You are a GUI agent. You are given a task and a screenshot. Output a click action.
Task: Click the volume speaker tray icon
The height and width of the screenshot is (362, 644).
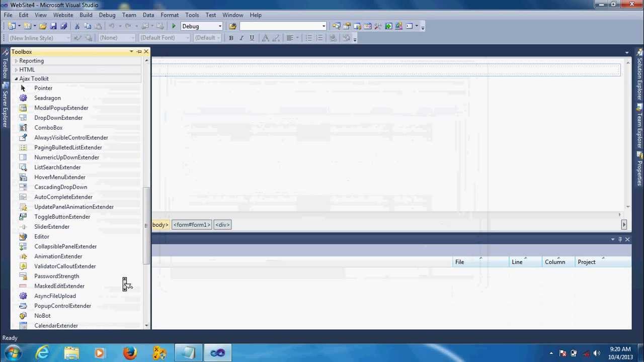[x=597, y=353]
